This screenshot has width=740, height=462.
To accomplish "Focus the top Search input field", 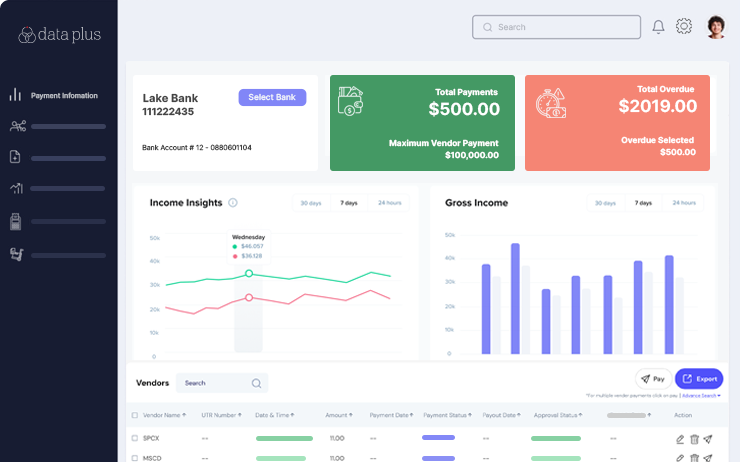I will [556, 27].
